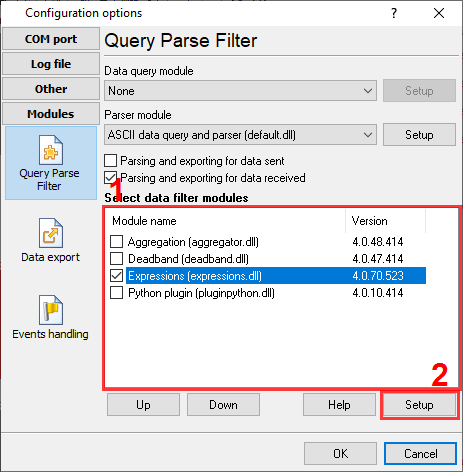Select the Aggregation (aggregator.dll) row text
The height and width of the screenshot is (472, 463).
point(193,242)
